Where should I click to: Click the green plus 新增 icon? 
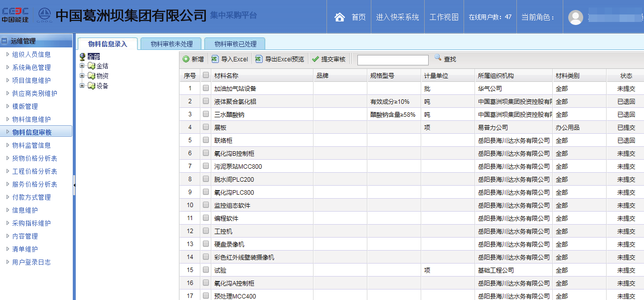tap(186, 59)
